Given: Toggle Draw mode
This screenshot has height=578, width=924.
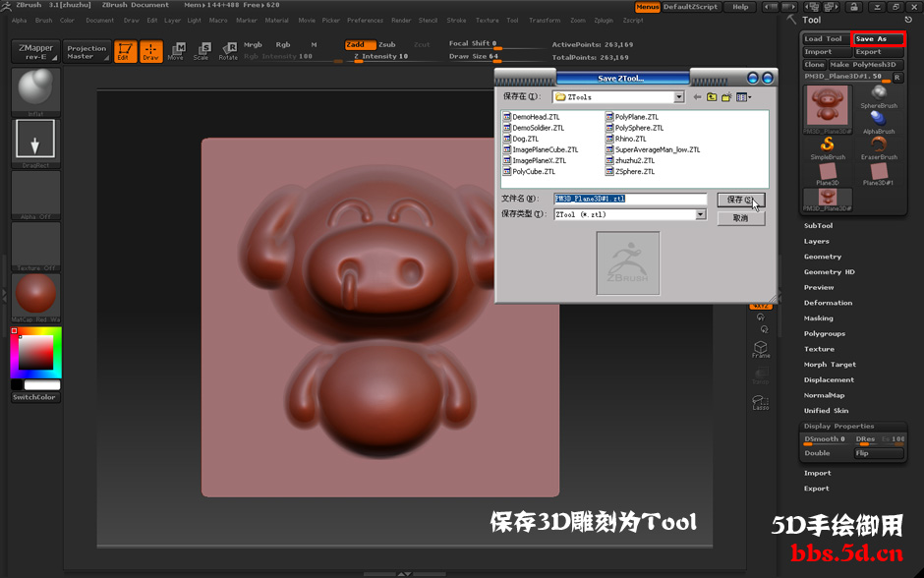Looking at the screenshot, I should click(x=150, y=51).
